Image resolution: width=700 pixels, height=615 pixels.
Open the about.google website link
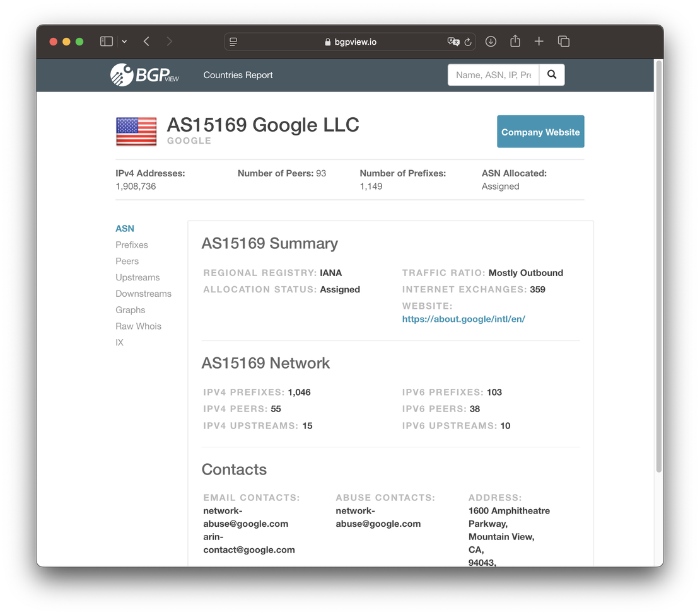point(464,319)
